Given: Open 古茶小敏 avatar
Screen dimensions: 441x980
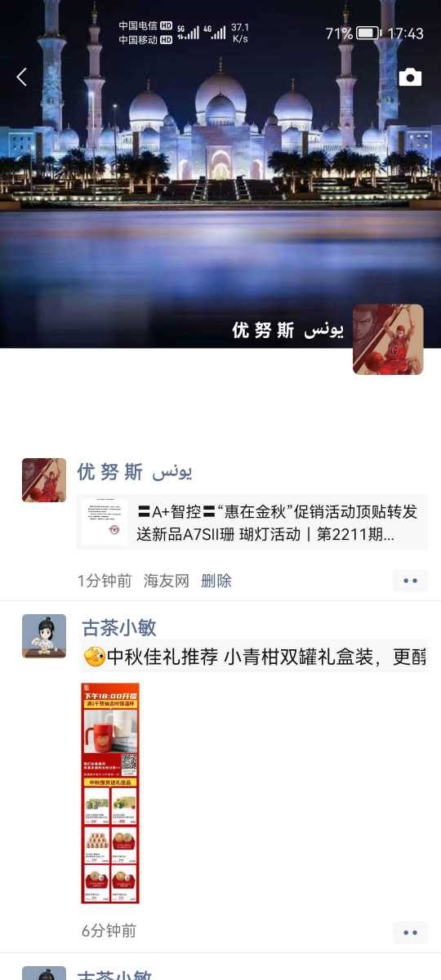Looking at the screenshot, I should 44,636.
